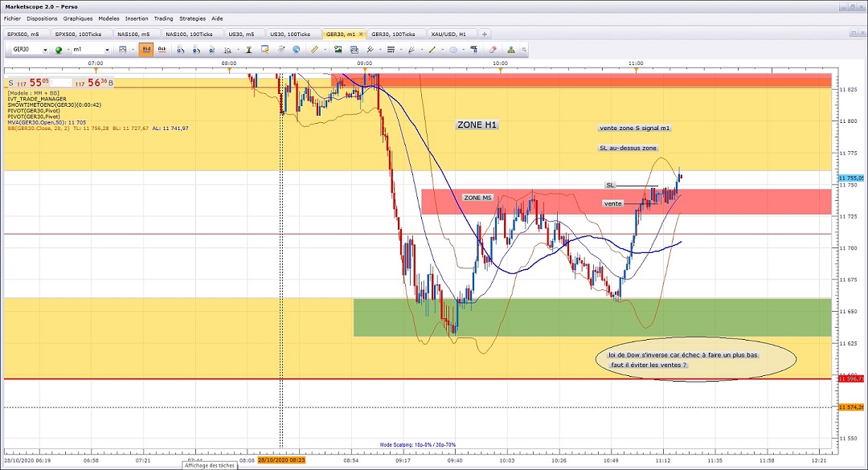Select the fan lines drawing tool
The width and height of the screenshot is (868, 470).
(x=411, y=50)
